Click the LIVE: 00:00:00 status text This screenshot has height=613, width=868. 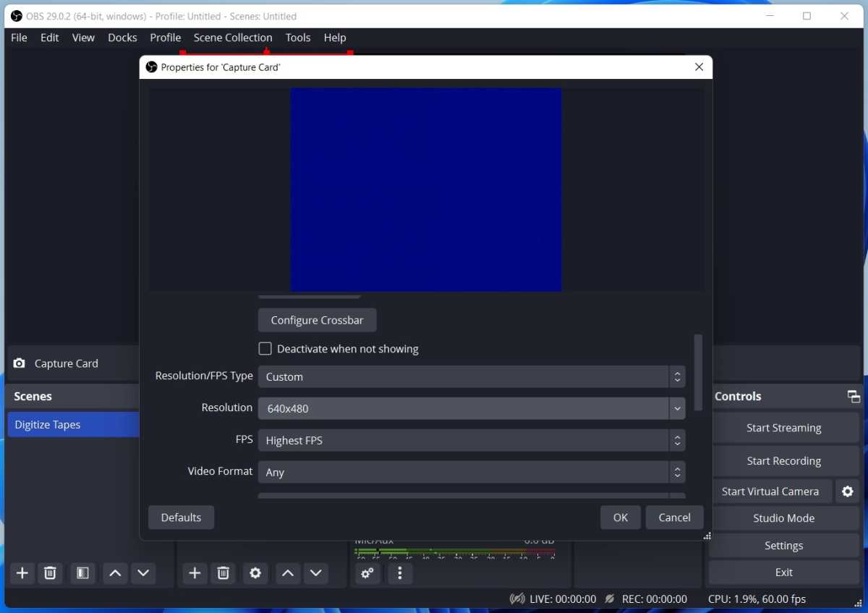pyautogui.click(x=563, y=599)
